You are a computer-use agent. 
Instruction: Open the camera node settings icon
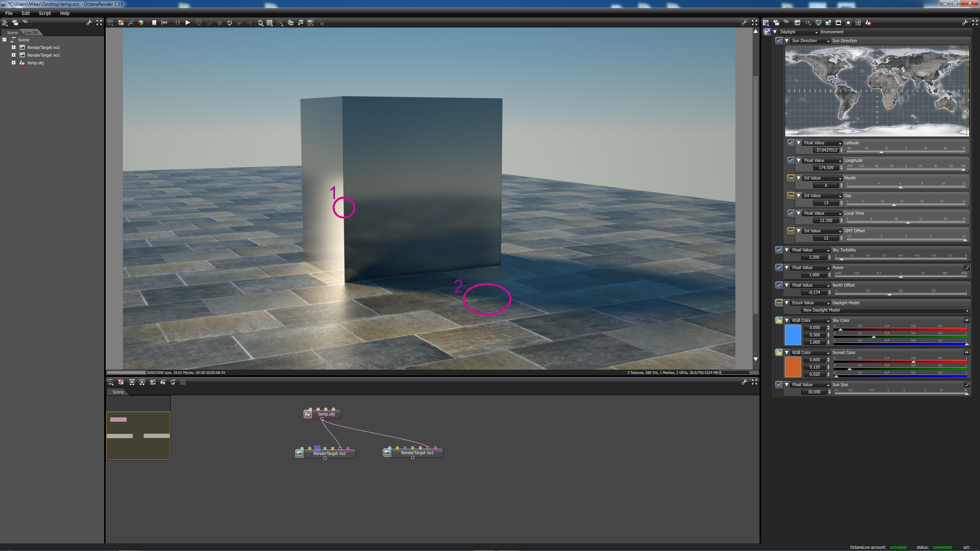(808, 23)
